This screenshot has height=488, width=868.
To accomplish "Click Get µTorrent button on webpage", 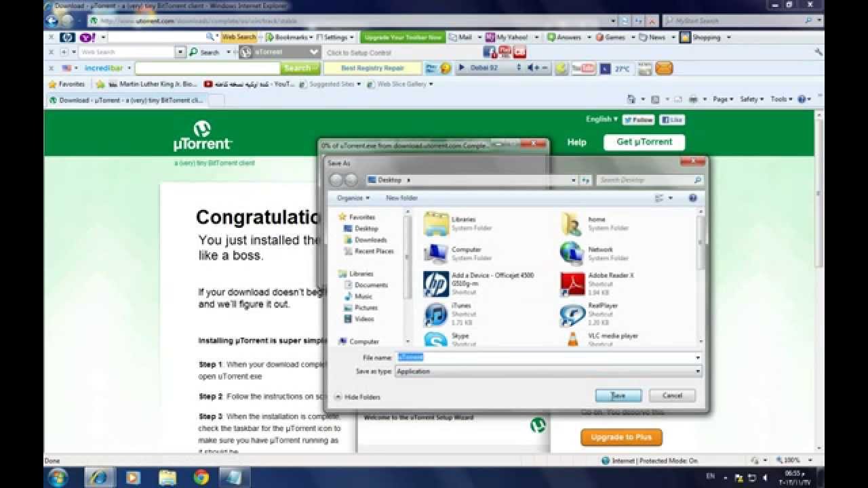I will pyautogui.click(x=644, y=142).
